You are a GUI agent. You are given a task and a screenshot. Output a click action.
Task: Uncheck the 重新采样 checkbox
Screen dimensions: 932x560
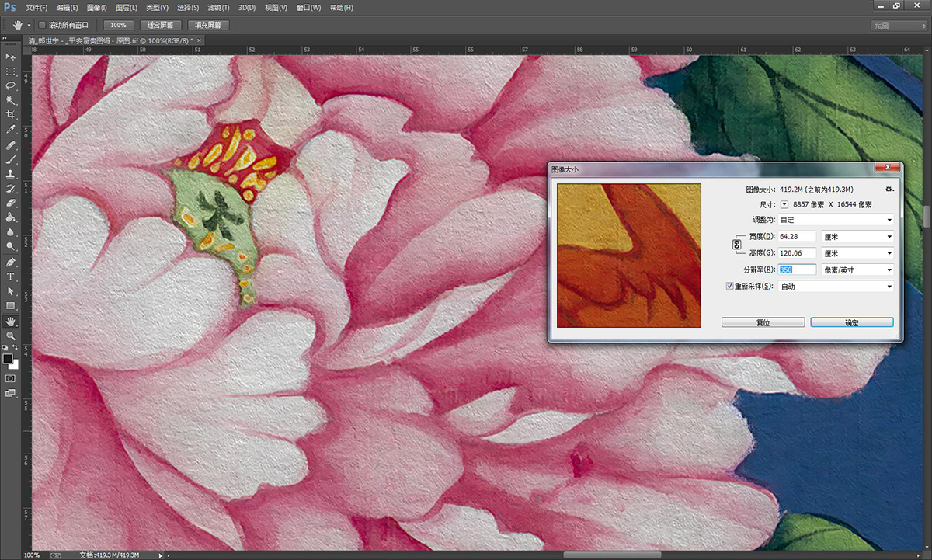[729, 287]
